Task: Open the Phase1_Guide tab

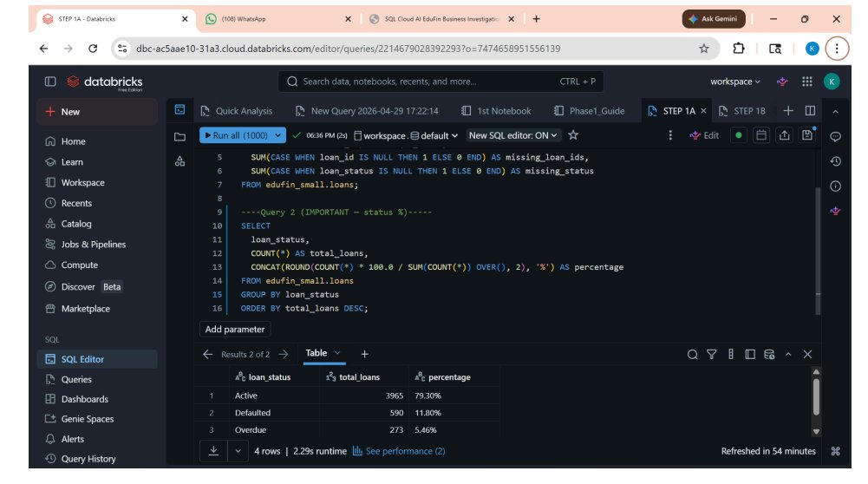Action: pos(591,111)
